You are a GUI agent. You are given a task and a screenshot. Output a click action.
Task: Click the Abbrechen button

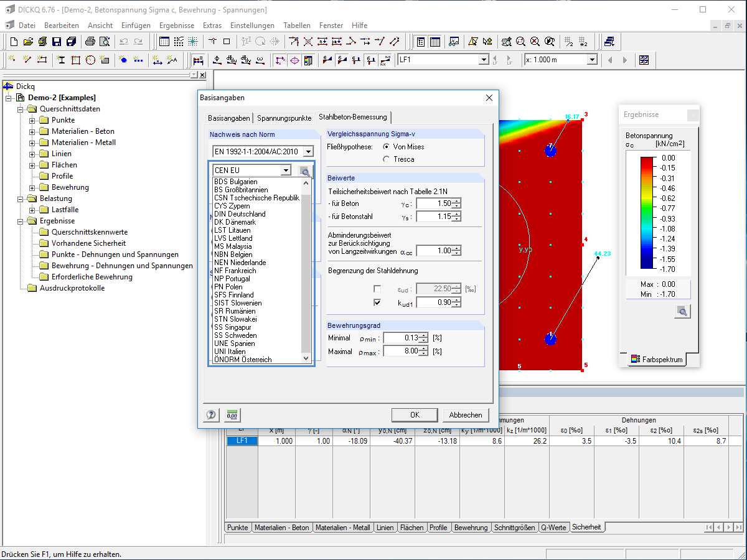[466, 415]
